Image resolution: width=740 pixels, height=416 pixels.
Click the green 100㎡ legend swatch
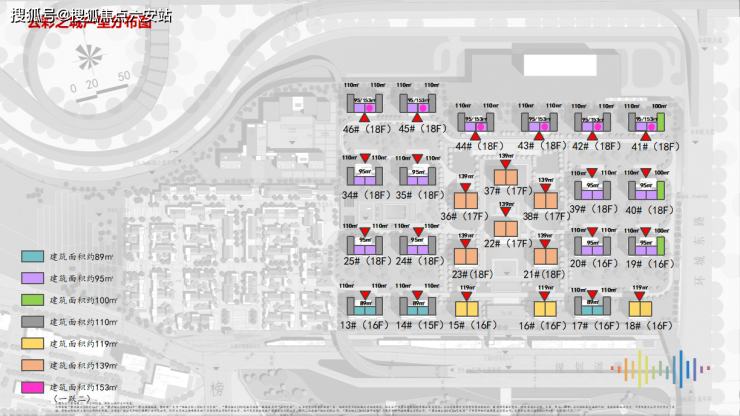click(31, 300)
